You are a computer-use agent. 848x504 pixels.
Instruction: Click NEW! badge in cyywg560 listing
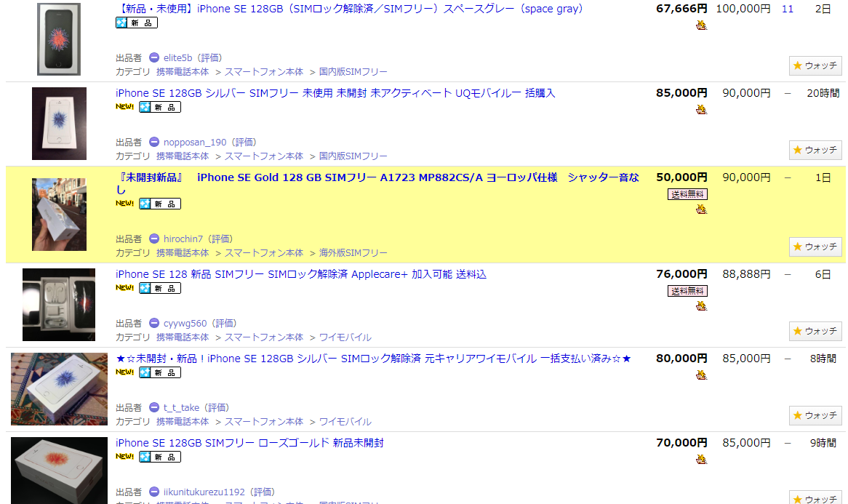pyautogui.click(x=125, y=288)
